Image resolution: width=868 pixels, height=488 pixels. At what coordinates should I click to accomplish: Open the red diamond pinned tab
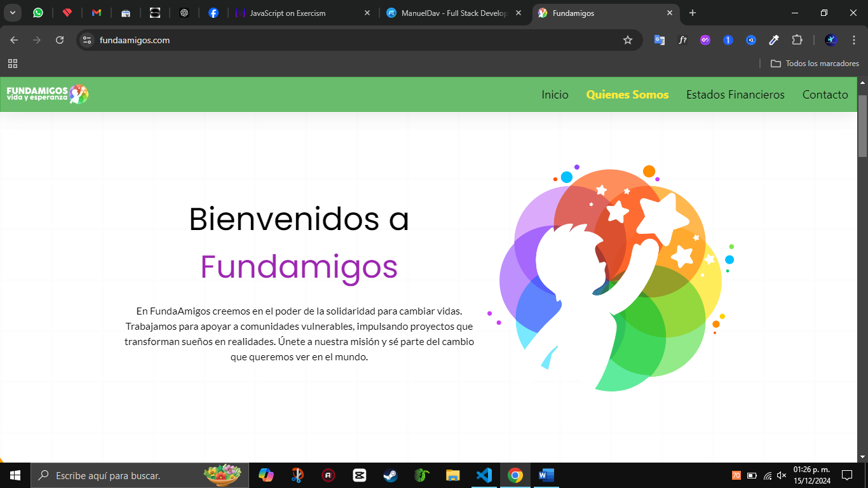pos(67,13)
